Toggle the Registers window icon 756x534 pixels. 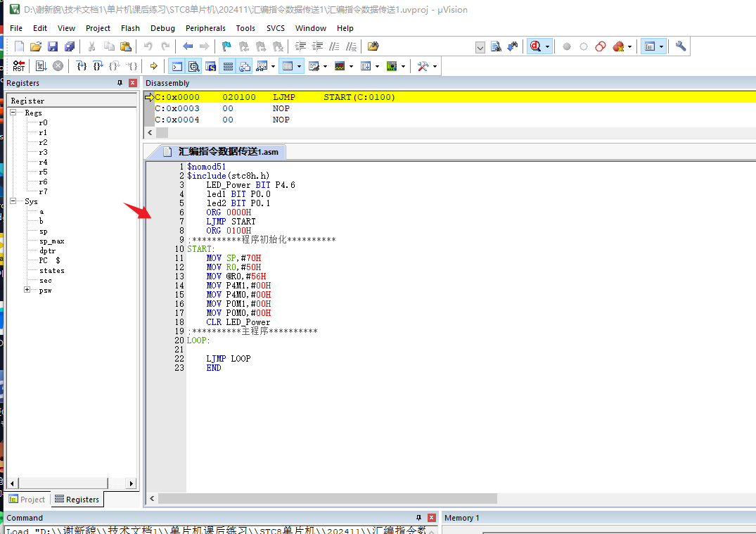[x=228, y=66]
